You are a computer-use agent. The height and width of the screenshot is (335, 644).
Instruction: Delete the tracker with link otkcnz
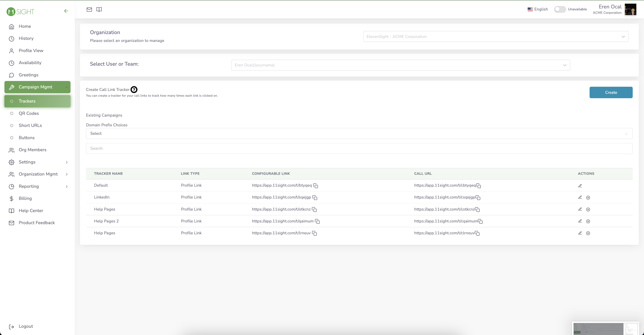[x=588, y=209]
